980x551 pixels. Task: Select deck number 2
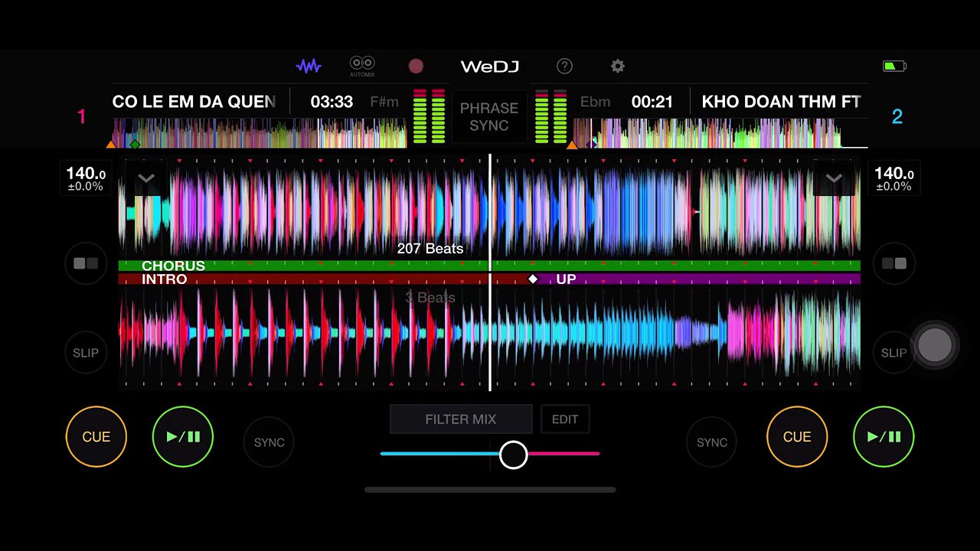pos(897,116)
